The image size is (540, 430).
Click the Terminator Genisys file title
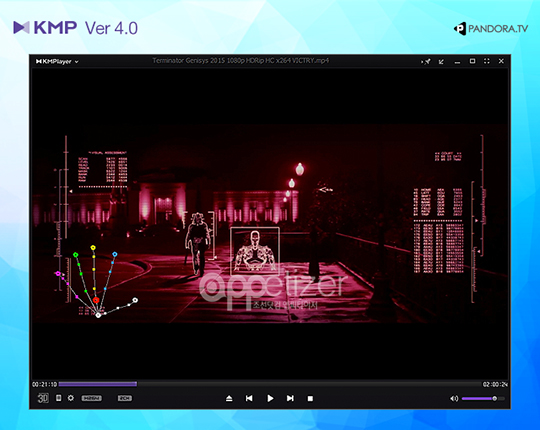pos(240,61)
